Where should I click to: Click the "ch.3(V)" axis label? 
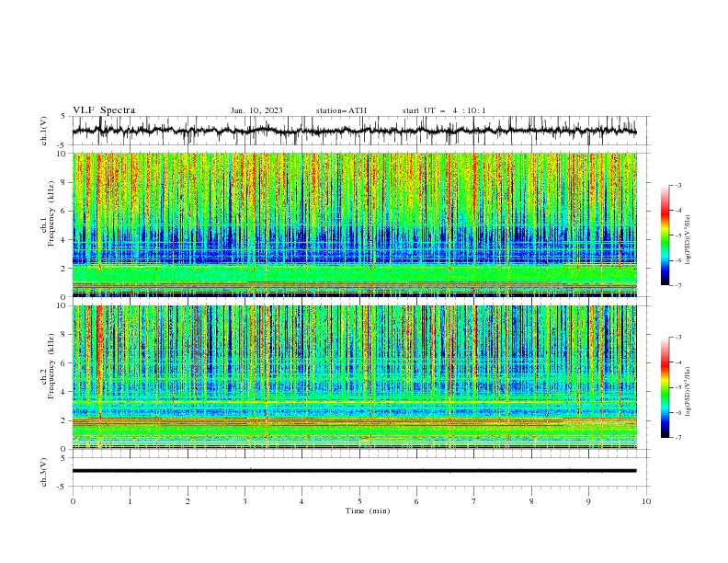coord(44,472)
